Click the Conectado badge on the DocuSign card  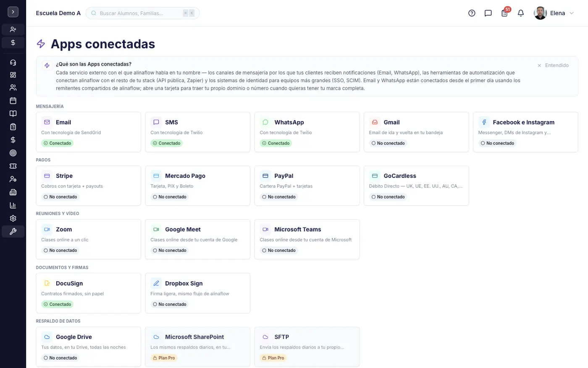click(58, 304)
